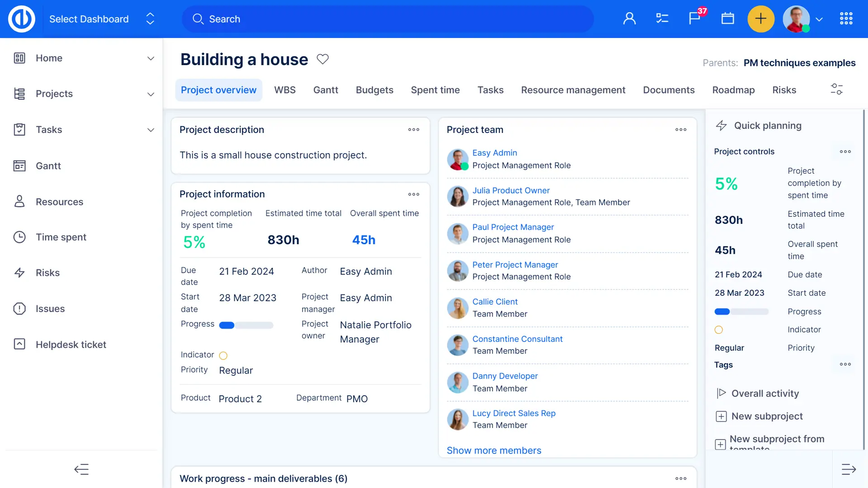The width and height of the screenshot is (868, 488).
Task: Click the user profile icon in header
Action: coord(629,19)
